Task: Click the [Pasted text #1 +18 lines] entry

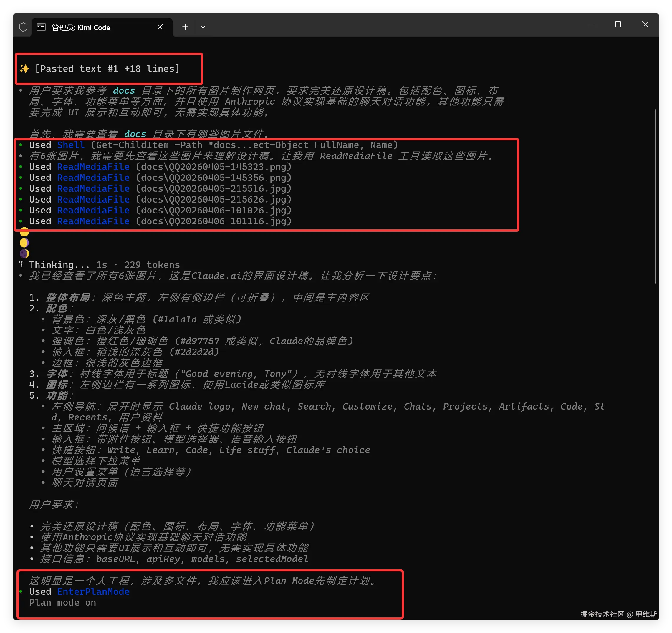Action: click(x=107, y=69)
